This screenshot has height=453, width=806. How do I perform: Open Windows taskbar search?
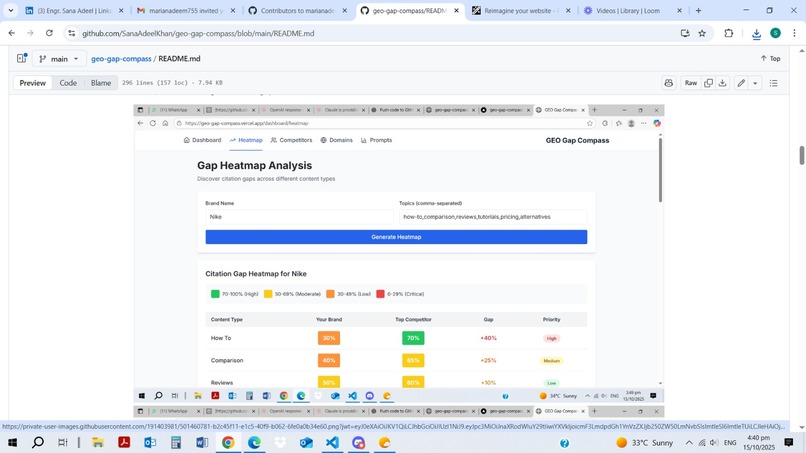click(x=38, y=443)
